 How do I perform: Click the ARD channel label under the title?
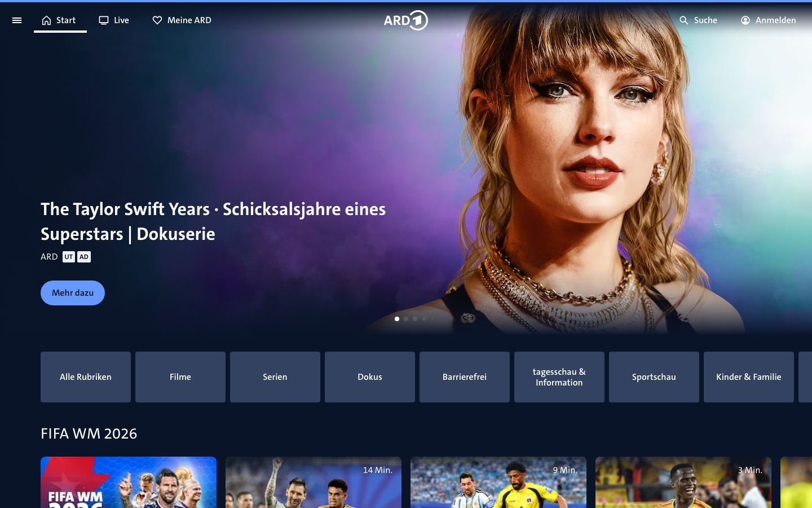pos(49,257)
